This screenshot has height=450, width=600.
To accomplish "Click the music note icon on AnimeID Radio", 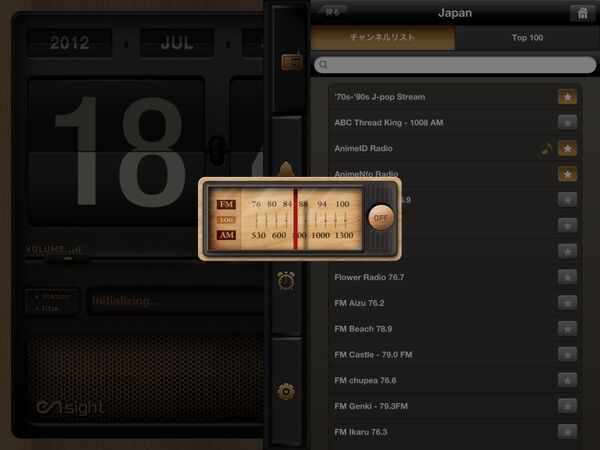I will (547, 148).
